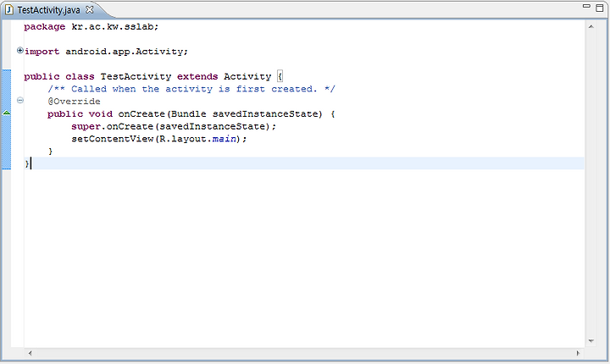Viewport: 610px width, 364px height.
Task: Click the green override marker triangle
Action: pyautogui.click(x=7, y=113)
